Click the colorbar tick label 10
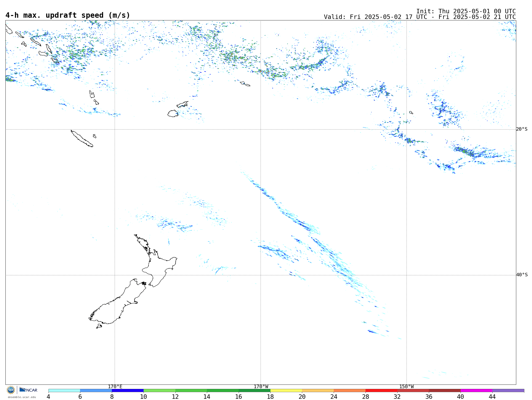Image resolution: width=532 pixels, height=400 pixels. pyautogui.click(x=144, y=397)
